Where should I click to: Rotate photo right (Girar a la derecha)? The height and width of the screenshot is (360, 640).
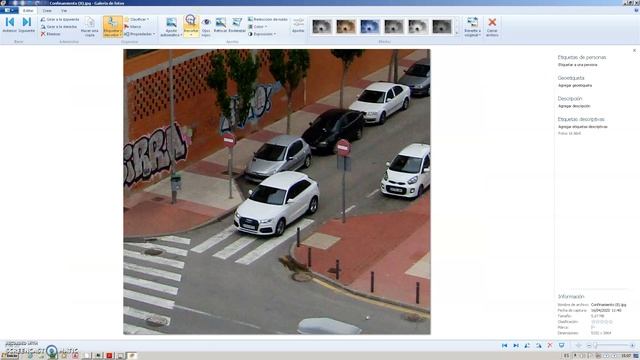point(59,27)
